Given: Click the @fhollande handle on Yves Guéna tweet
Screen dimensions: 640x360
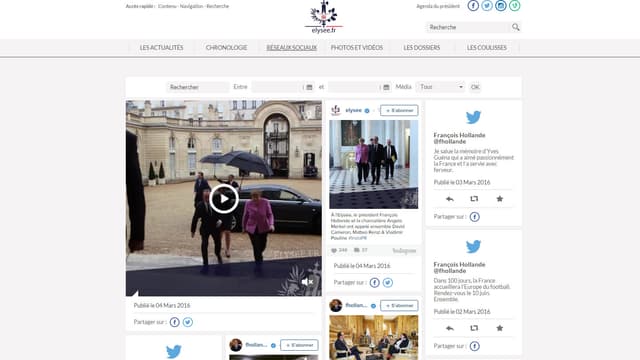Looking at the screenshot, I should tap(450, 142).
